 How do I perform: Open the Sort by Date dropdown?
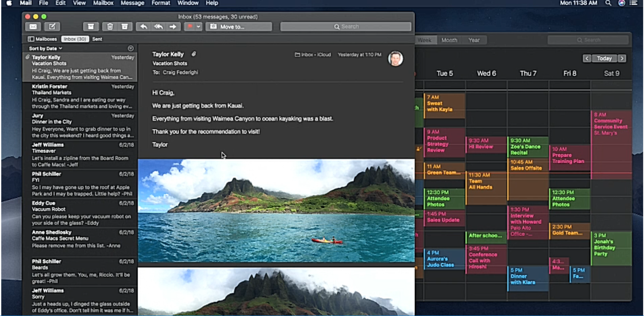45,48
